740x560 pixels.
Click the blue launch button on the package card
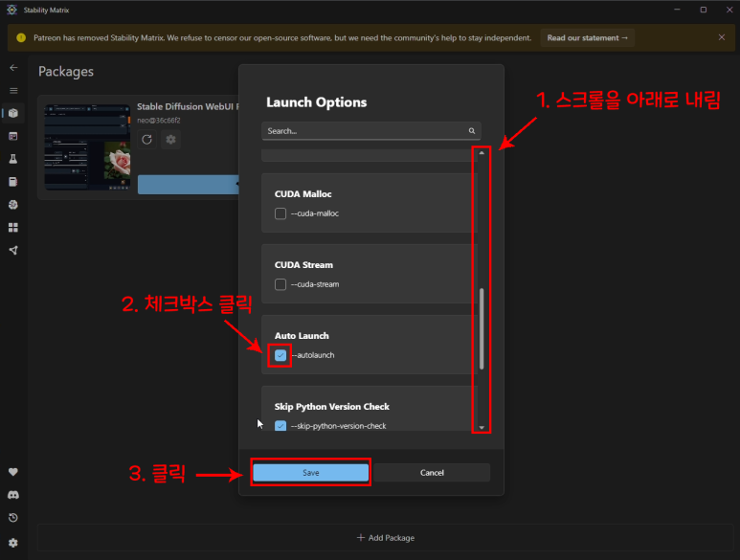click(x=189, y=185)
